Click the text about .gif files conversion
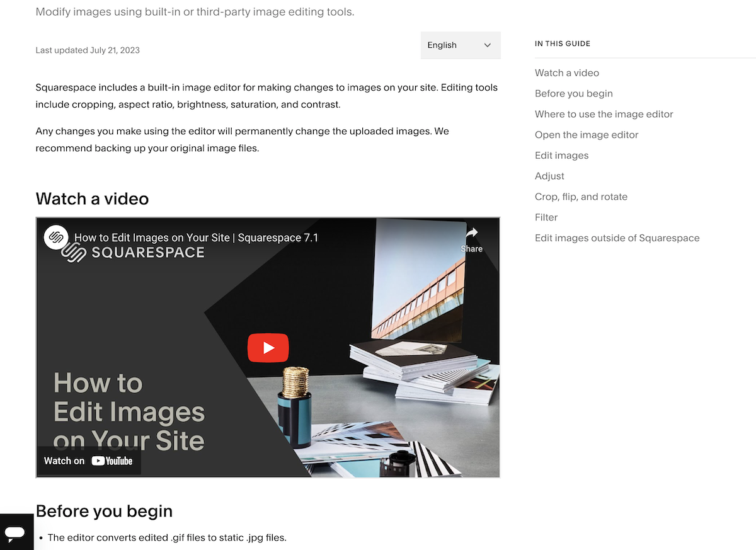This screenshot has width=756, height=550. pos(167,538)
